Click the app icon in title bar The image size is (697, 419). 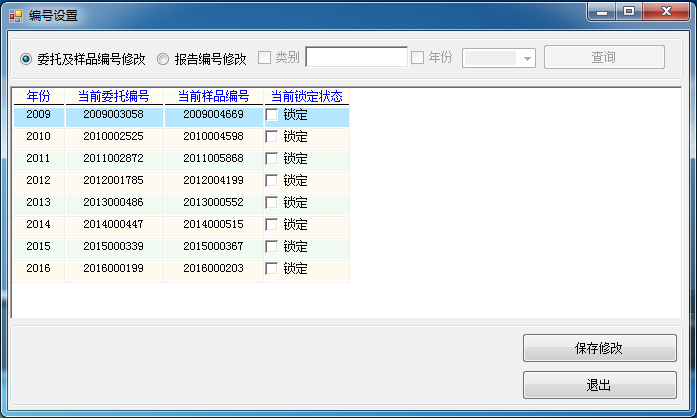[15, 15]
